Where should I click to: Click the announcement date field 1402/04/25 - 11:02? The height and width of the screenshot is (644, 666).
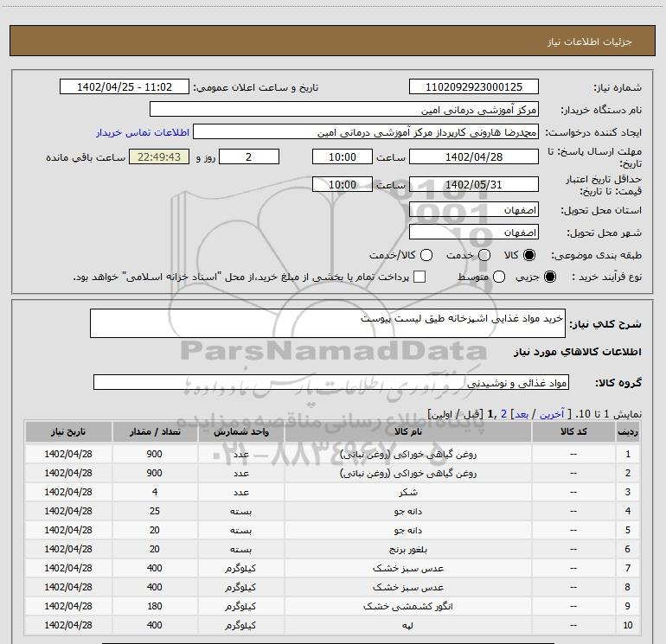[x=124, y=87]
